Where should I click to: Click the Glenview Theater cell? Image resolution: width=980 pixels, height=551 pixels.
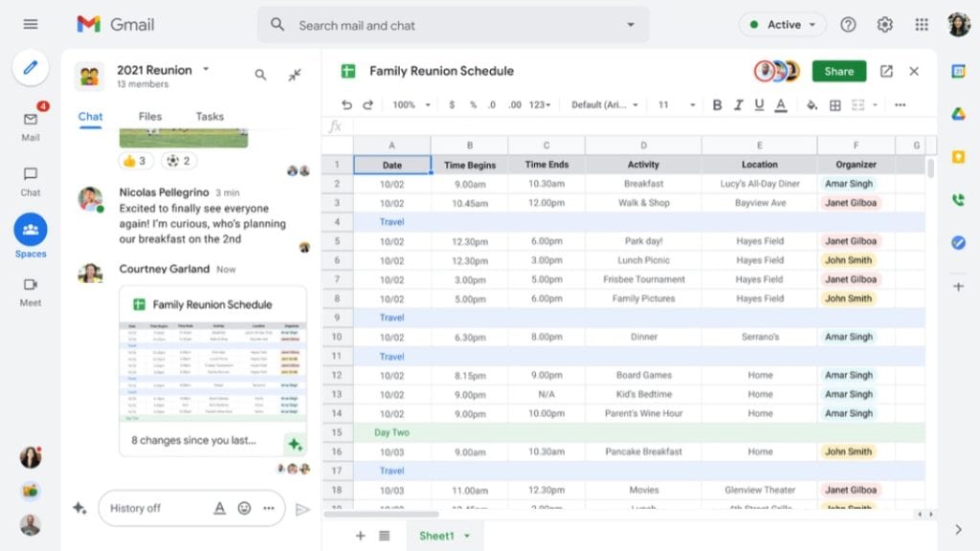pyautogui.click(x=759, y=490)
